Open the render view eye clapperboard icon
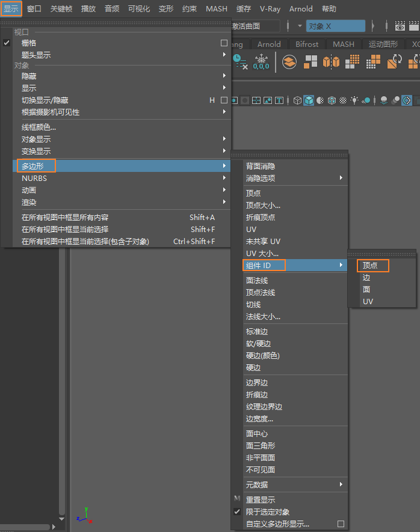Viewport: 420px width, 532px height. coord(400,26)
